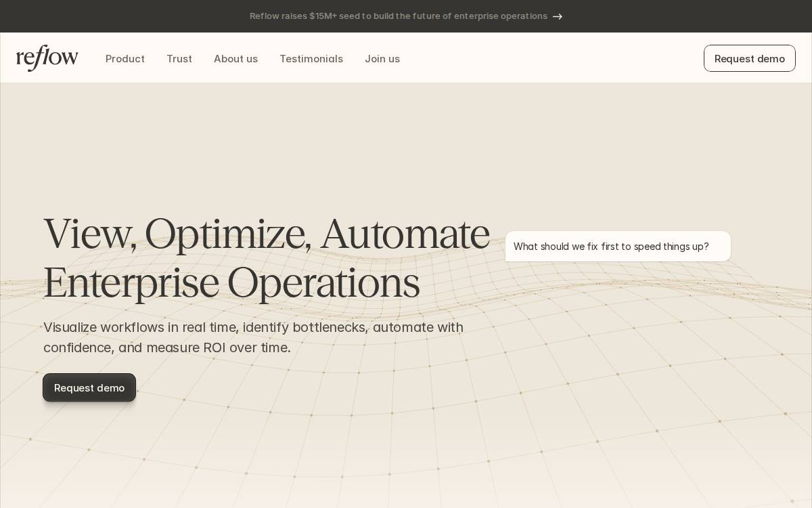This screenshot has height=508, width=812.
Task: Open the Join us nav link
Action: click(x=382, y=59)
